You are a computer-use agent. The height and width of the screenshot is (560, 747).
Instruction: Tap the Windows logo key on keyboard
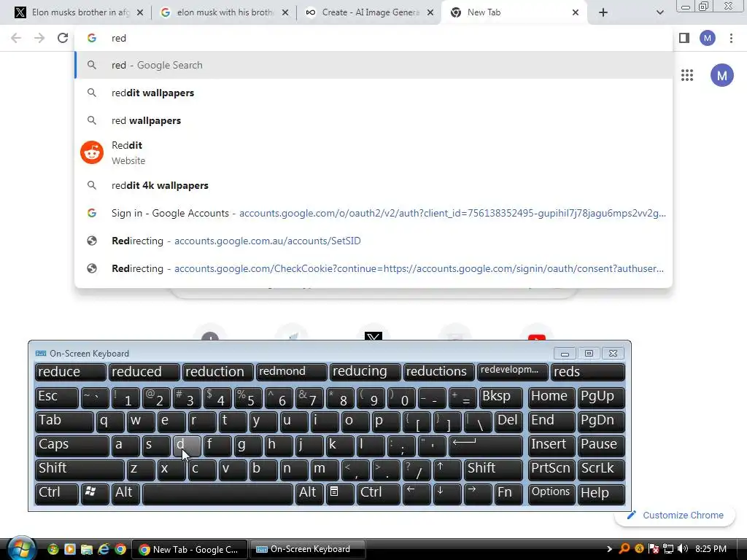click(95, 494)
